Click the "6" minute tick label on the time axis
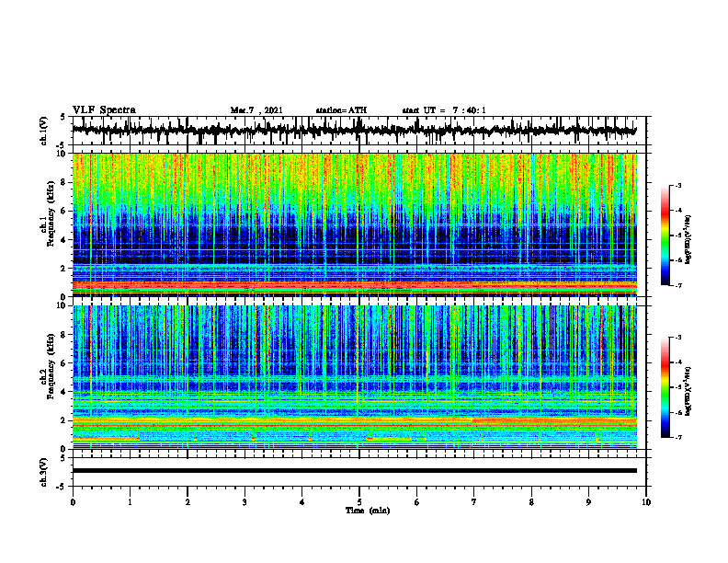 point(416,502)
